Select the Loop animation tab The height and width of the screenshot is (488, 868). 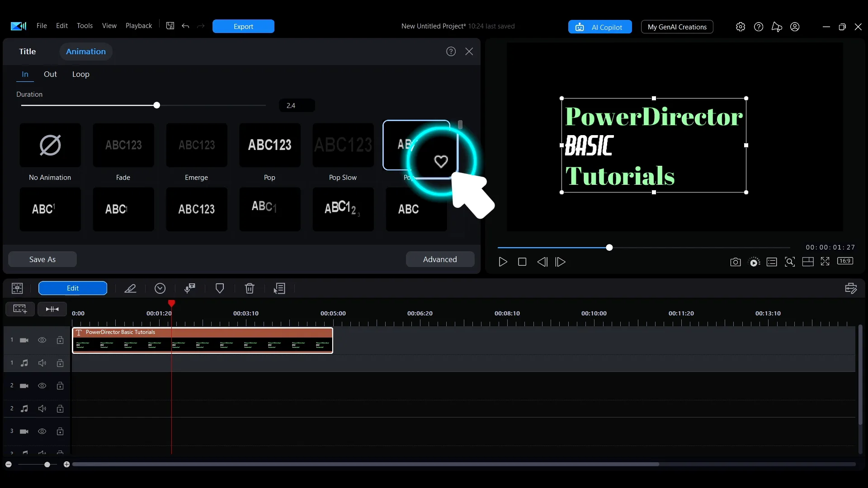[81, 74]
